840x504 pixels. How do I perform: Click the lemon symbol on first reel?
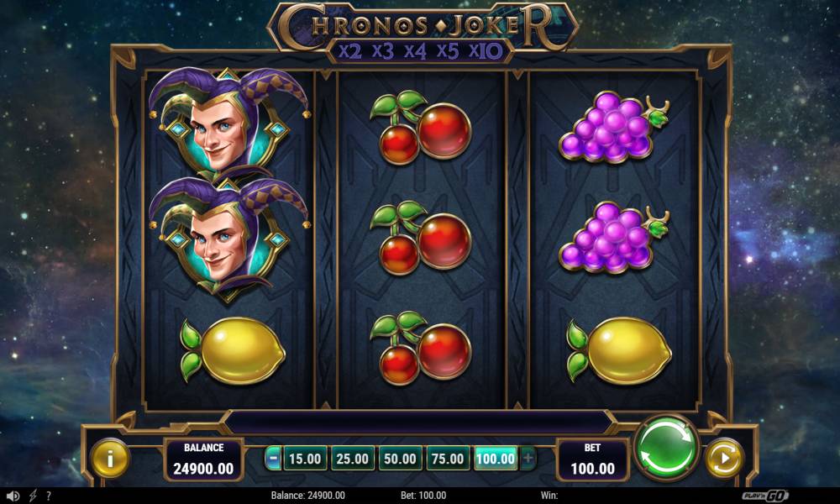coord(233,350)
